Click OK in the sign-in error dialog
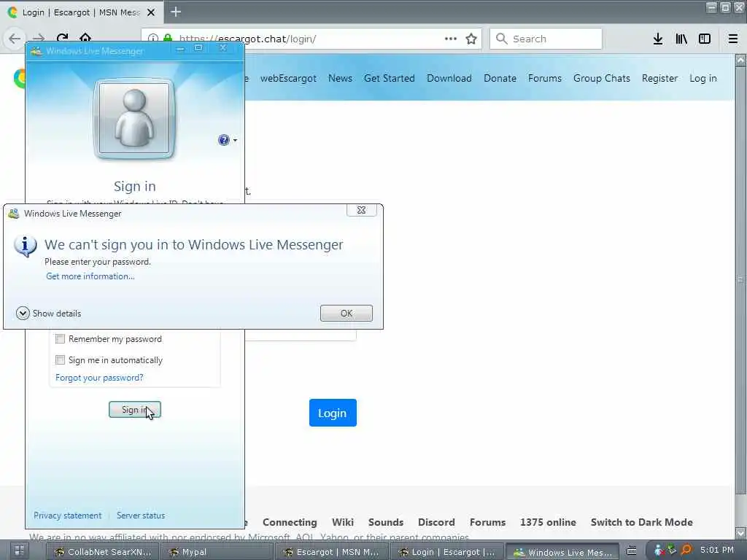This screenshot has width=747, height=560. click(347, 313)
